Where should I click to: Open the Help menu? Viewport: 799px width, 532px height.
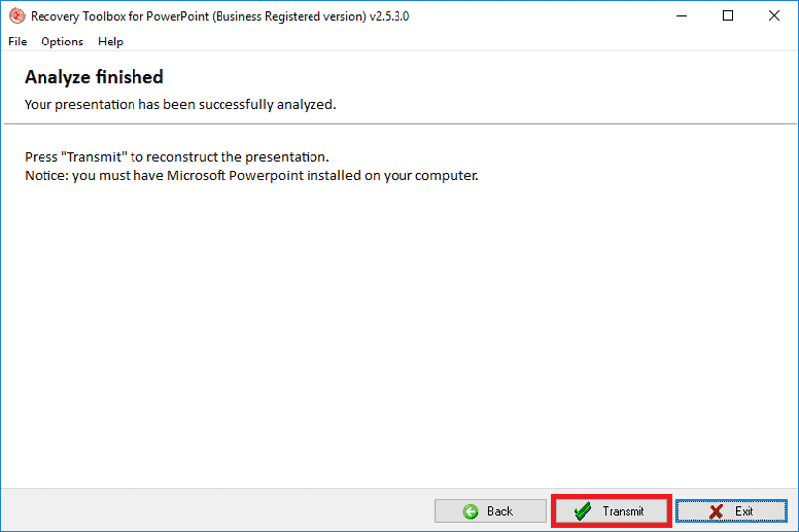point(110,42)
